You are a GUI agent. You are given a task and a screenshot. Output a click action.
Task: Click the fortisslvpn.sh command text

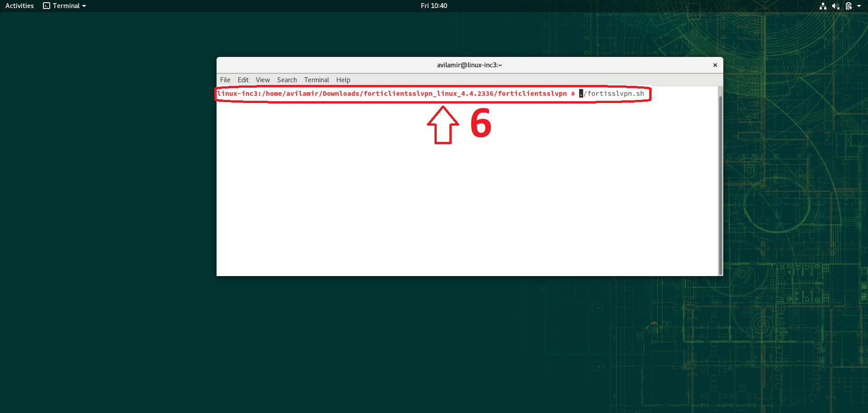coord(615,94)
